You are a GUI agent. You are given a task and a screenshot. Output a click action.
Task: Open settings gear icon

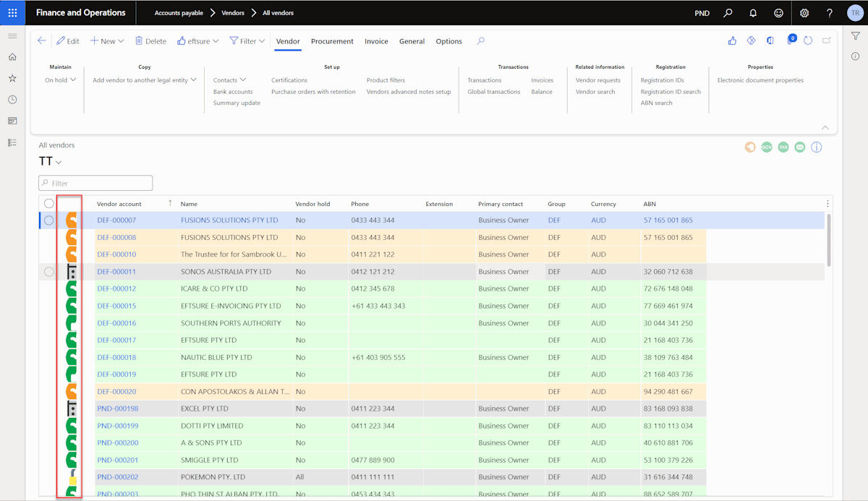(804, 13)
